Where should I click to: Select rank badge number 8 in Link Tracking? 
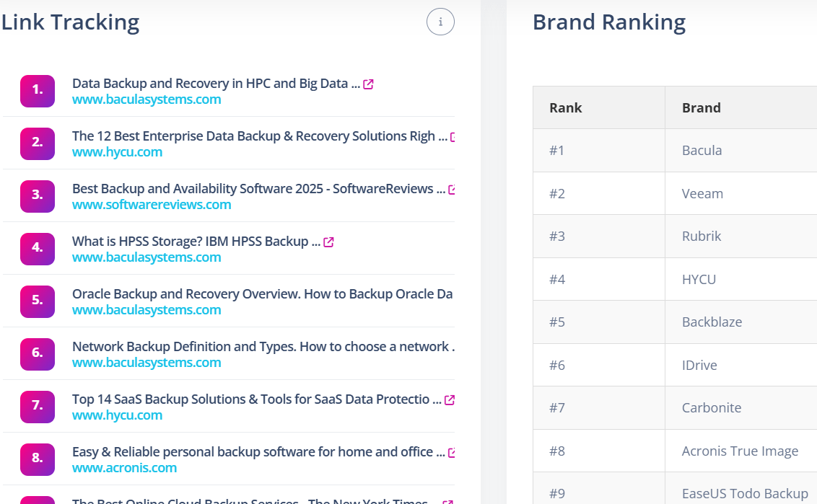[38, 459]
